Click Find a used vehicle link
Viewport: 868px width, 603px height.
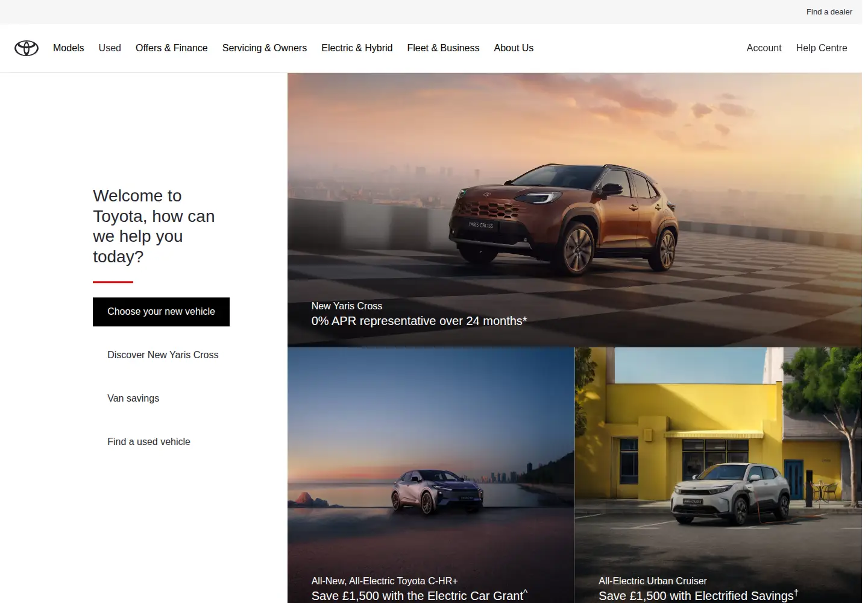(x=149, y=442)
